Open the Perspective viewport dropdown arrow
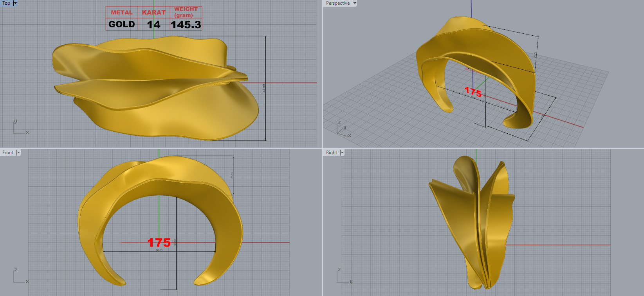The height and width of the screenshot is (296, 644). click(355, 3)
